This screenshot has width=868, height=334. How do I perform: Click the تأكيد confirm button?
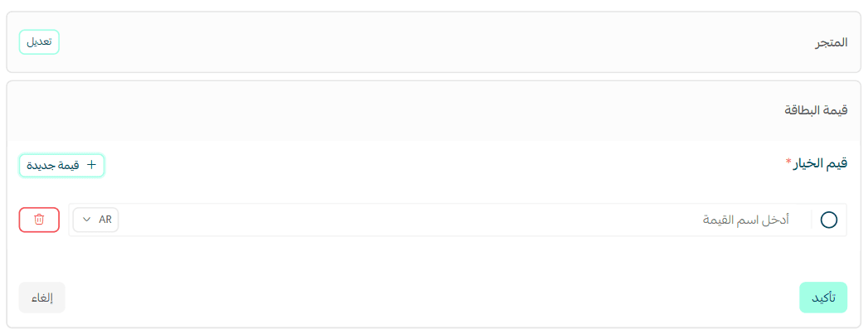[822, 298]
